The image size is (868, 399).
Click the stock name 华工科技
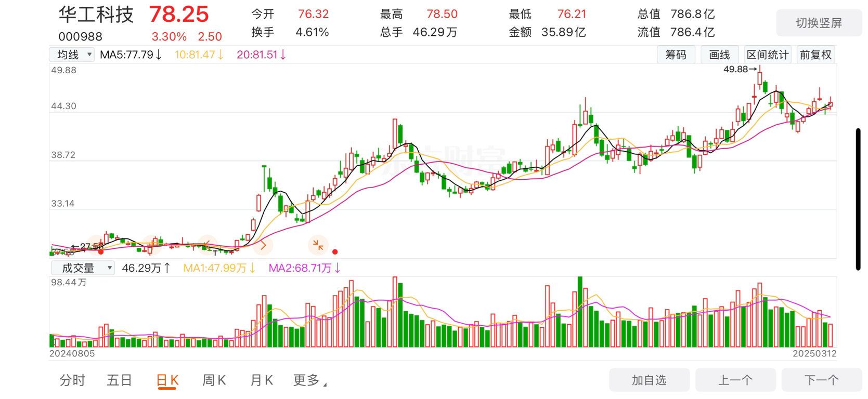[96, 15]
